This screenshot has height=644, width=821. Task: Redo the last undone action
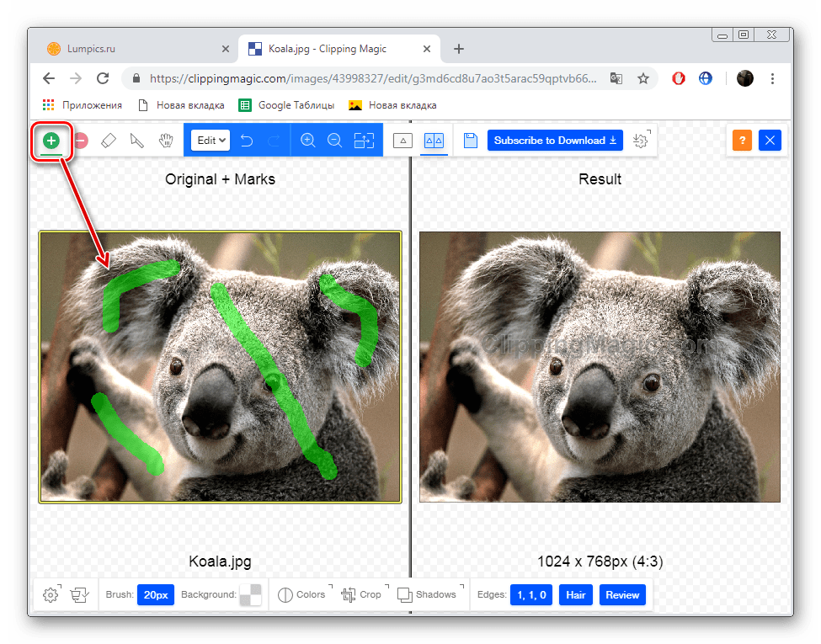tap(274, 141)
